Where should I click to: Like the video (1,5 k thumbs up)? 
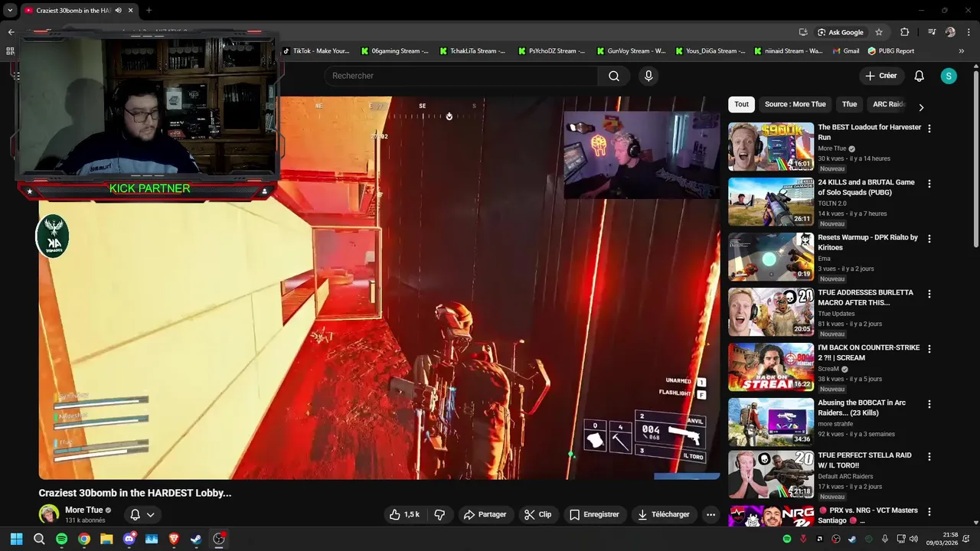click(404, 514)
